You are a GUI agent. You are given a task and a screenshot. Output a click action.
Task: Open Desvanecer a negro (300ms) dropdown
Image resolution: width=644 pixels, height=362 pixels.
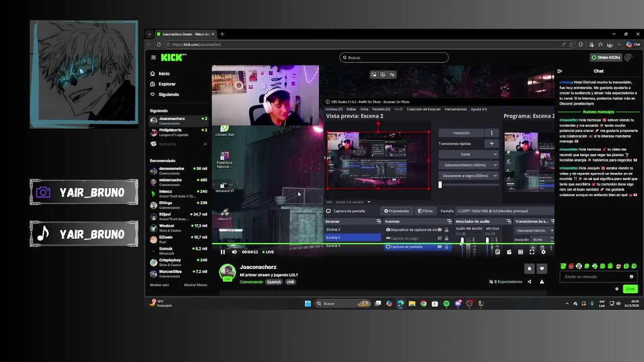point(468,175)
